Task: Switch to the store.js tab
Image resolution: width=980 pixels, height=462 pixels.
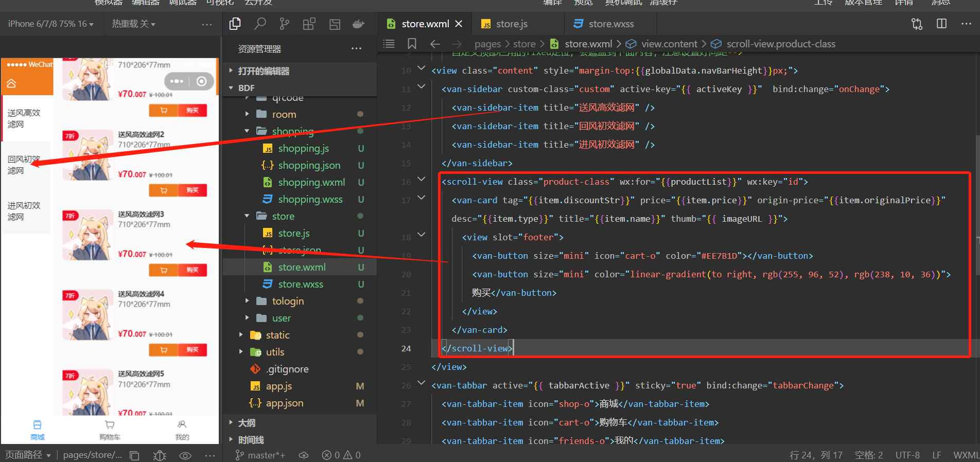Action: pyautogui.click(x=511, y=24)
